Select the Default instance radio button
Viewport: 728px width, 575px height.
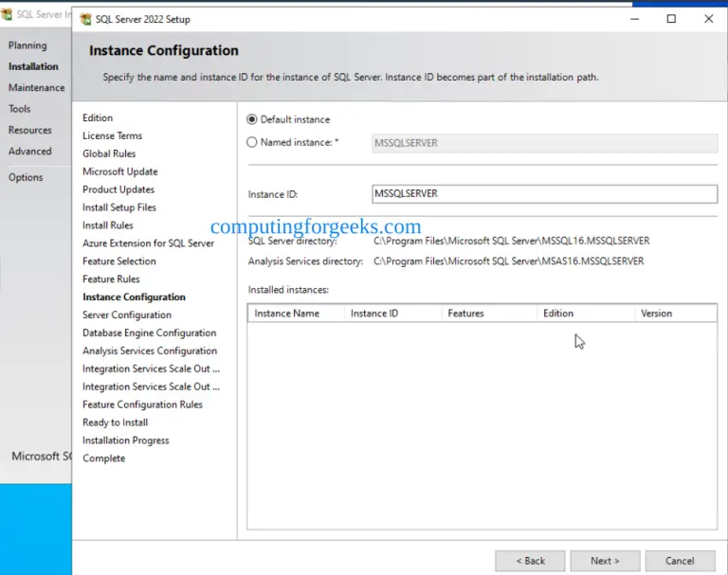252,119
